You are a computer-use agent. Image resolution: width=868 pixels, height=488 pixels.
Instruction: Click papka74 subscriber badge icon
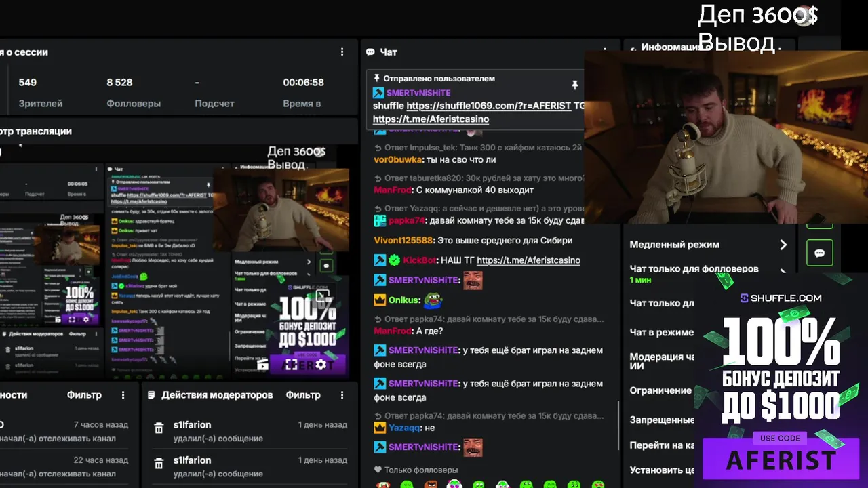(x=380, y=221)
